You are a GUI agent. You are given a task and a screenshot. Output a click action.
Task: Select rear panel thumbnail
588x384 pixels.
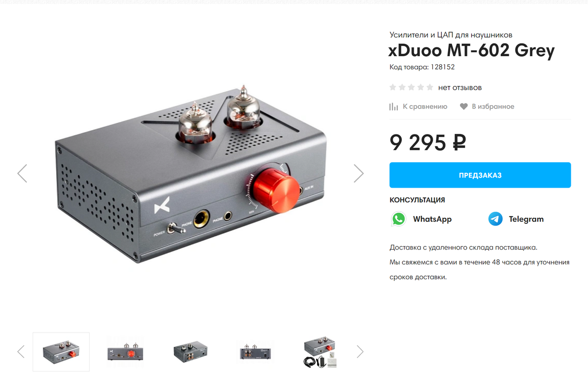[255, 352]
